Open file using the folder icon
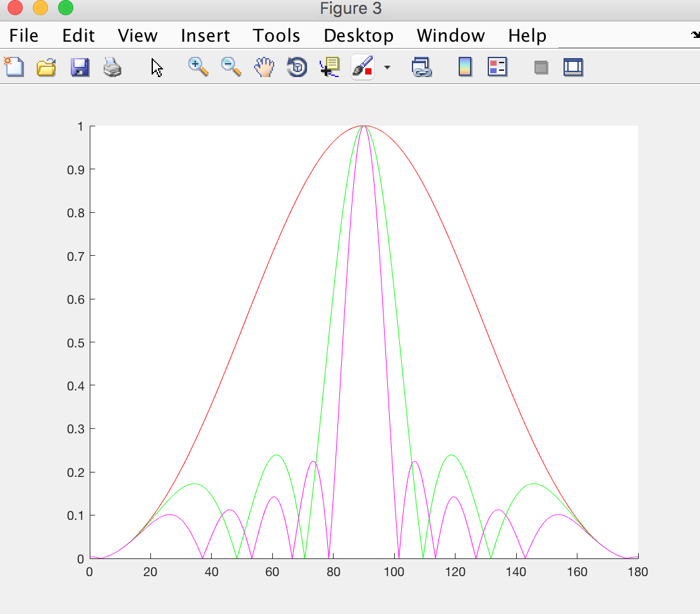 coord(46,66)
